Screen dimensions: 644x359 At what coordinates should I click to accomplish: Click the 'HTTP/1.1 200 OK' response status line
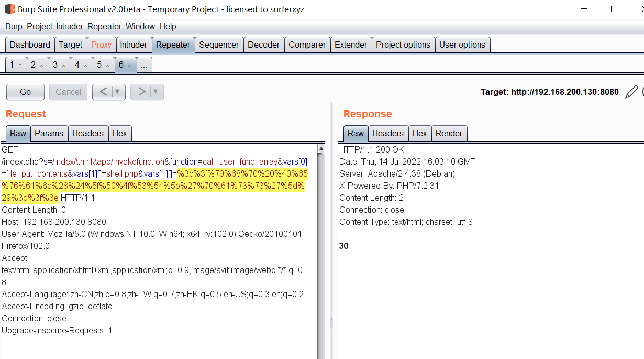372,149
